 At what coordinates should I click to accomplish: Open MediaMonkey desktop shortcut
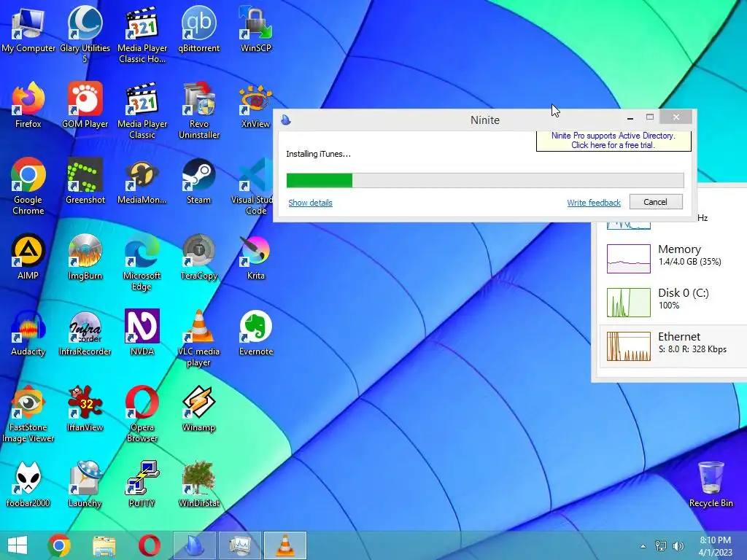point(142,181)
